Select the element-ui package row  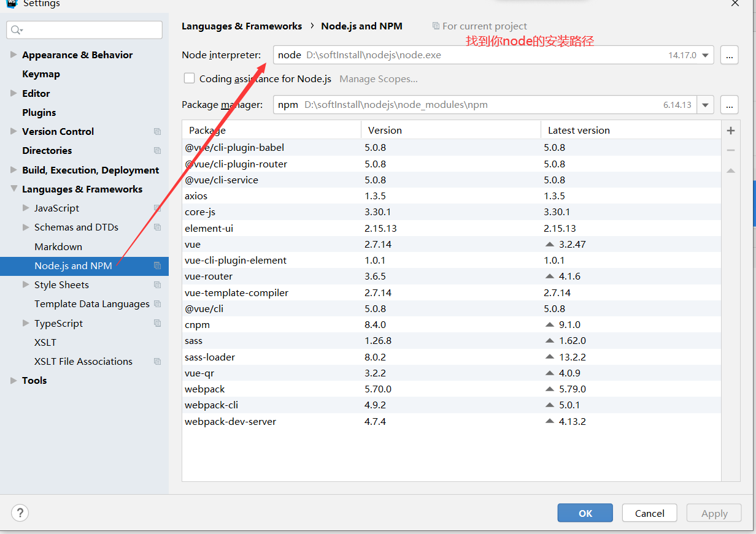452,228
